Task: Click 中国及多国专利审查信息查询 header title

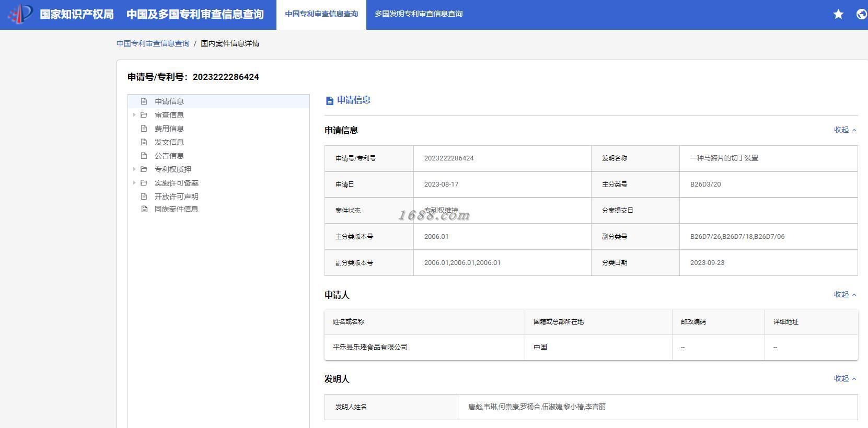Action: click(x=195, y=14)
